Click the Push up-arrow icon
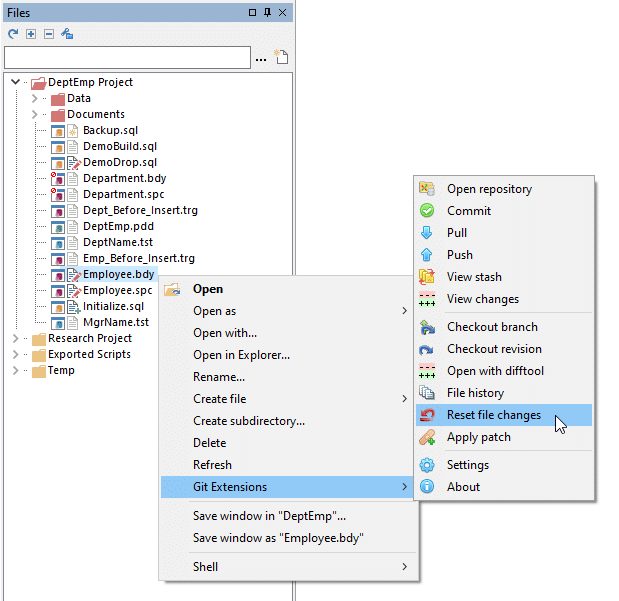 pos(427,255)
